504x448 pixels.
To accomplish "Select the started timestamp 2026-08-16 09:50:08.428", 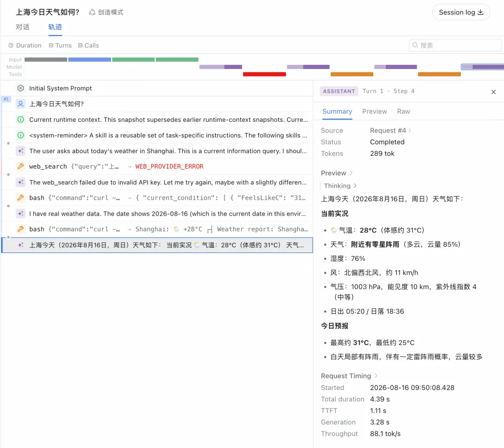I will 412,388.
